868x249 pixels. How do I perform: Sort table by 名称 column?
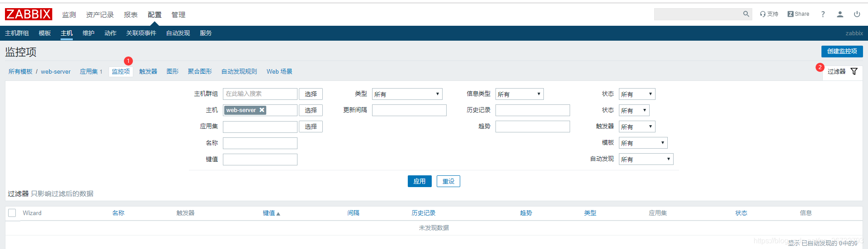coord(118,213)
